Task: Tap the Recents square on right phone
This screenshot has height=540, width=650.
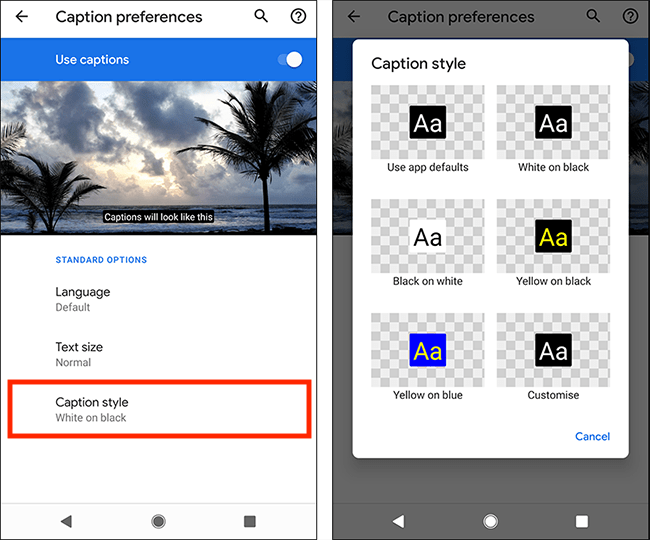Action: pos(582,521)
